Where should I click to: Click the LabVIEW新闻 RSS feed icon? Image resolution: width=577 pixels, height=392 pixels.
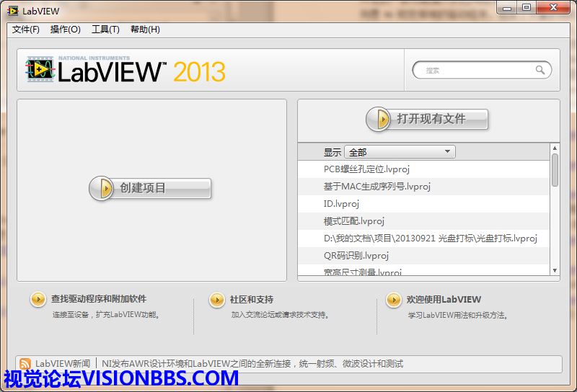25,364
